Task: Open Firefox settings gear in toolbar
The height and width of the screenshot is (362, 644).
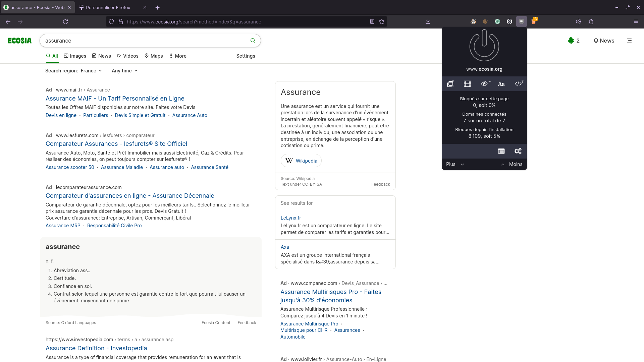Action: click(579, 21)
